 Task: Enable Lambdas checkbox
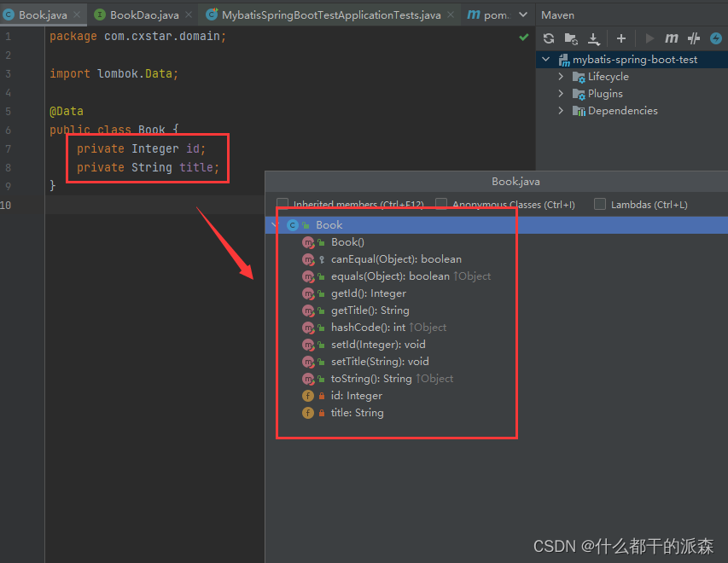pos(600,204)
